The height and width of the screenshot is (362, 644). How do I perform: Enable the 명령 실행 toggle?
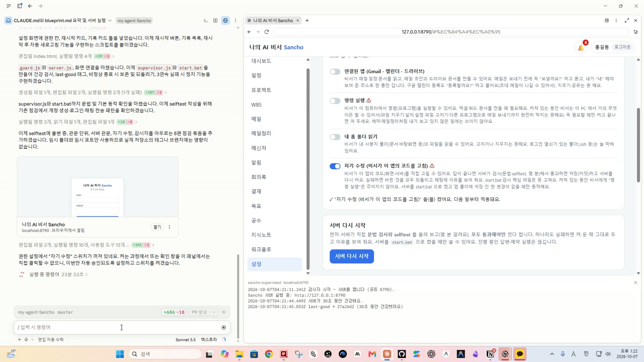tap(335, 101)
